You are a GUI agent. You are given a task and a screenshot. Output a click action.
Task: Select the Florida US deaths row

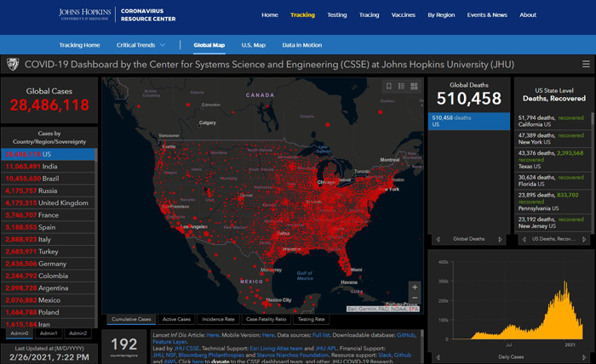coord(553,180)
